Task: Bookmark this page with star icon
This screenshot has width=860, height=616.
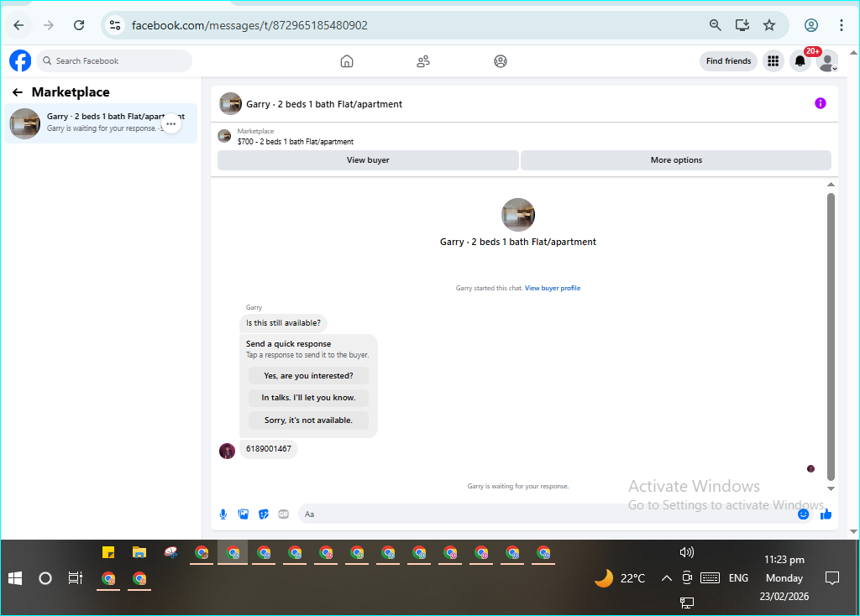Action: point(769,25)
